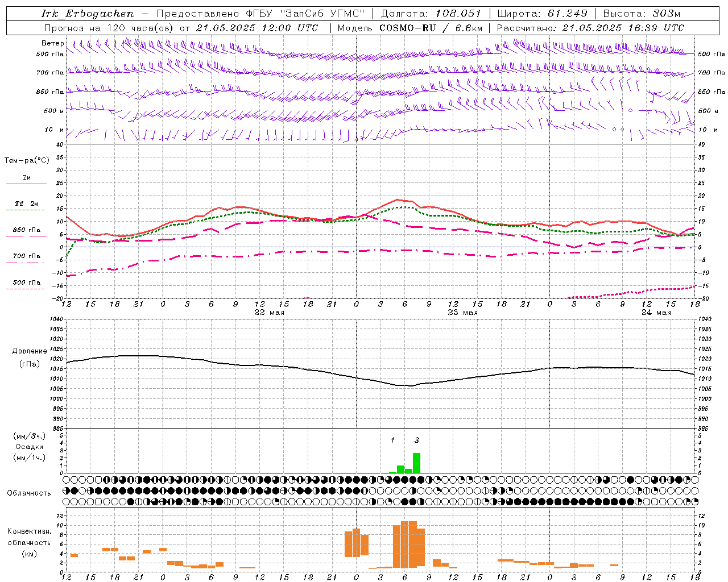Click the Облачность cloudiness label
The width and height of the screenshot is (728, 582).
29,493
